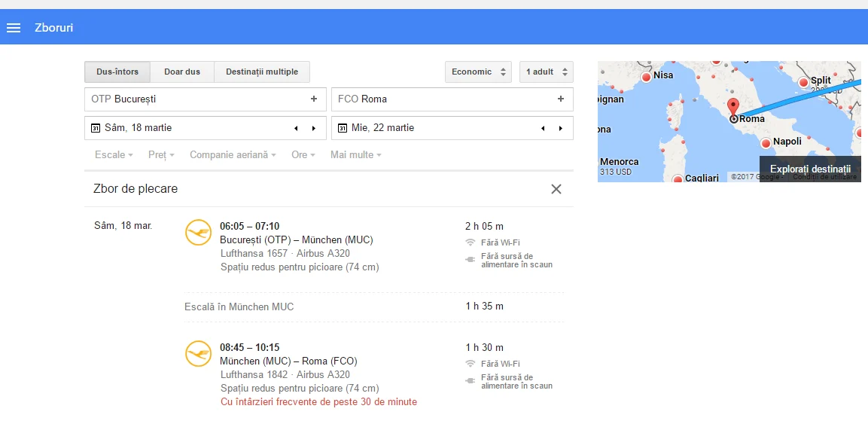Click the Zboruri title
Viewport: 868px width, 427px height.
coord(53,28)
